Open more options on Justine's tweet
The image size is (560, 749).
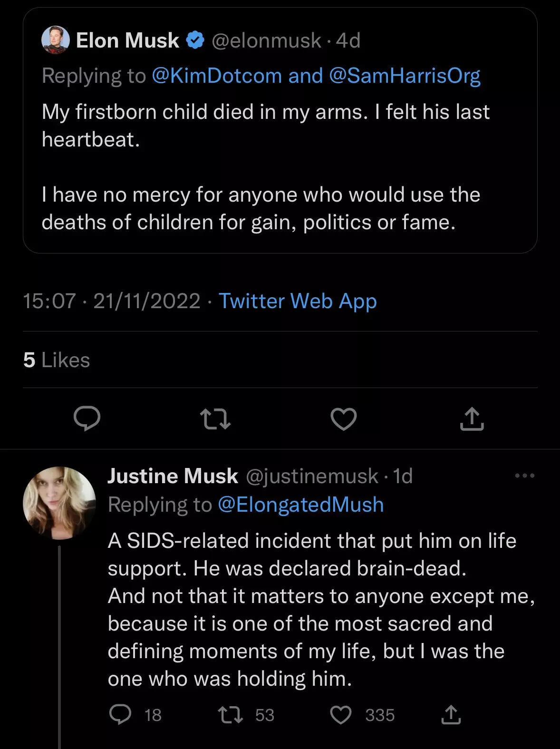click(525, 476)
